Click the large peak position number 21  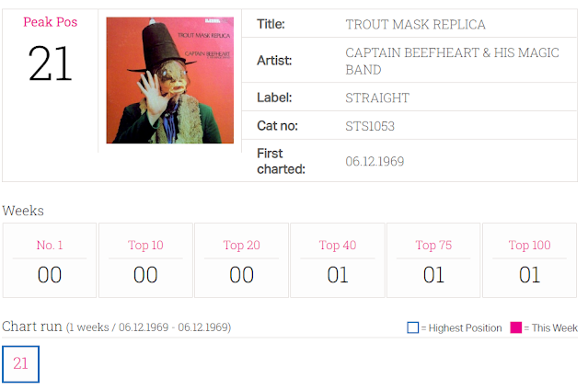click(51, 63)
